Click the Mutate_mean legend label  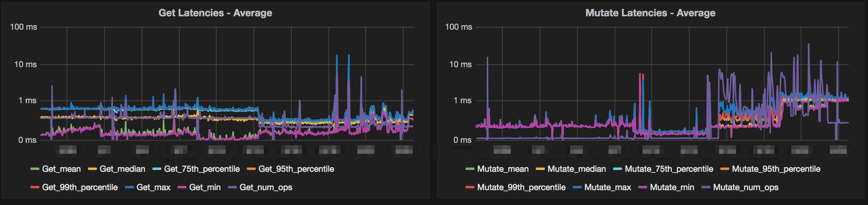503,169
